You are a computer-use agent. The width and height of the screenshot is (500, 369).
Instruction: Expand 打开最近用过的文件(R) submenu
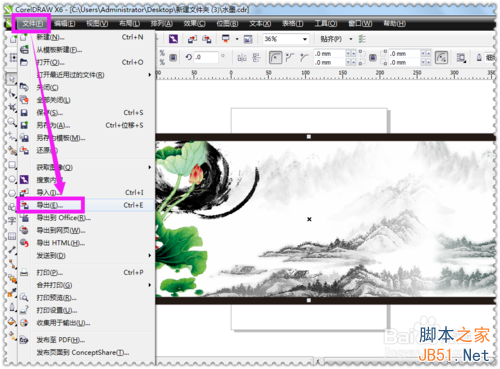[86, 75]
